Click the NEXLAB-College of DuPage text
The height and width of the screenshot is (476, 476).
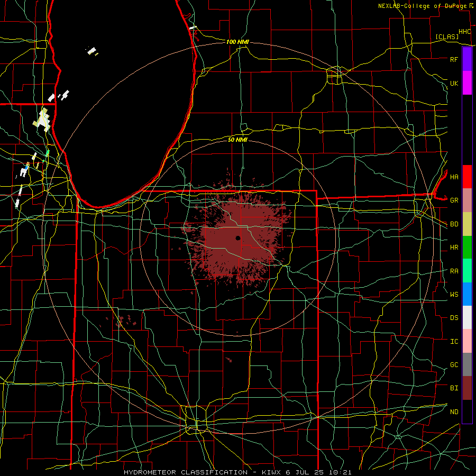point(422,6)
